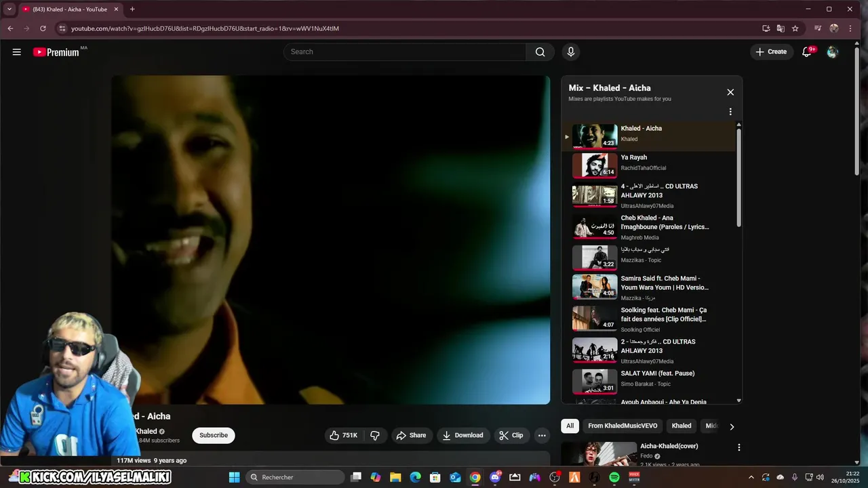Screen dimensions: 868x488
Task: Start voice search with microphone icon
Action: click(x=570, y=52)
